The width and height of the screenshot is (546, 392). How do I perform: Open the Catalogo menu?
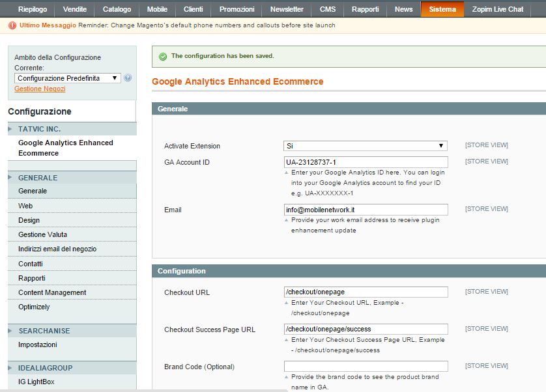117,9
